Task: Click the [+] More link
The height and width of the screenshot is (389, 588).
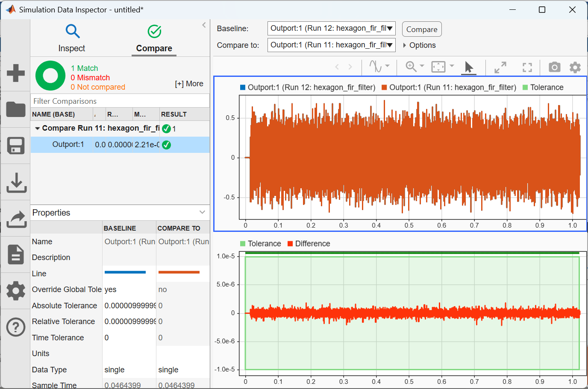Action: point(189,84)
